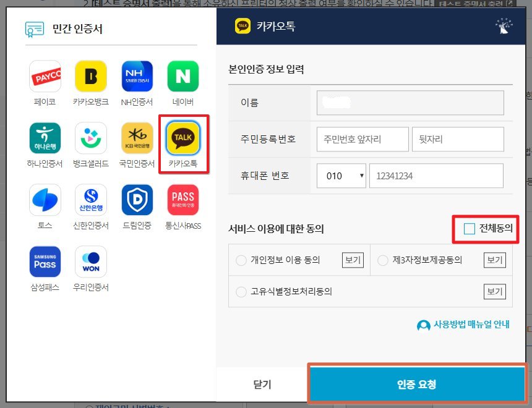
Task: Click the 뒷자리 input field
Action: [458, 139]
